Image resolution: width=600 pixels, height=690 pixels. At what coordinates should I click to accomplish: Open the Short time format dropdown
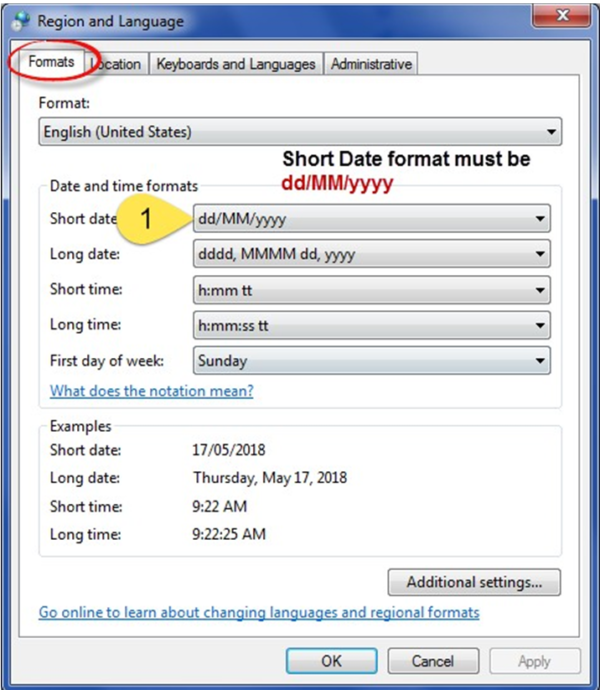click(371, 290)
